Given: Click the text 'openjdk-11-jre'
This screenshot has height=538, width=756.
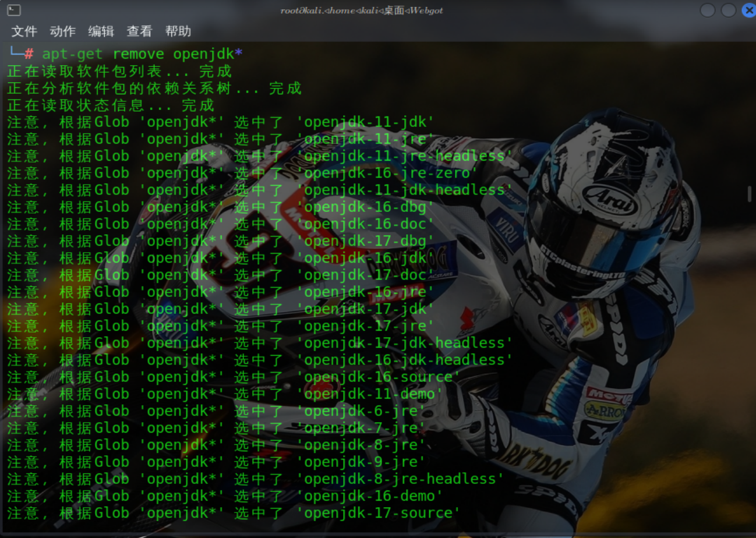Looking at the screenshot, I should 365,139.
